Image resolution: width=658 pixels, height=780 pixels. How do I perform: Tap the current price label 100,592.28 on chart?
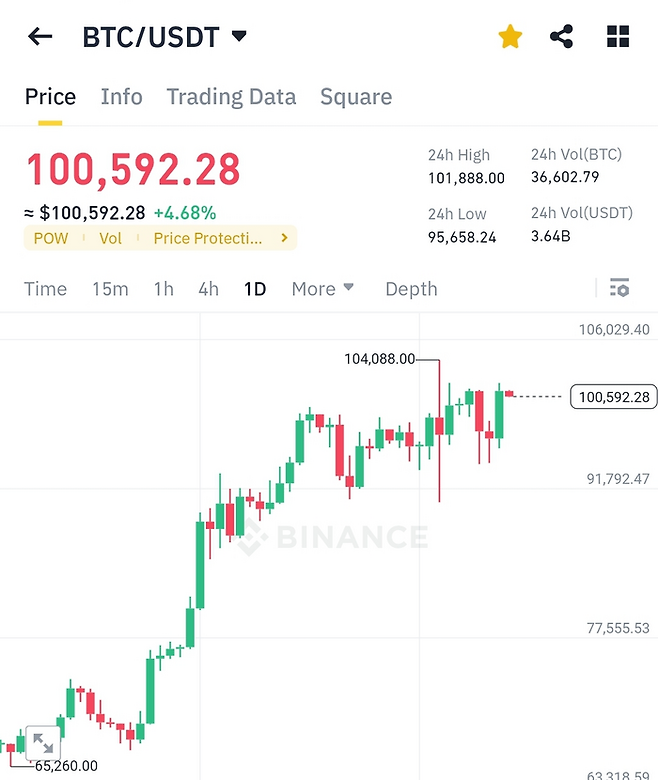(613, 397)
